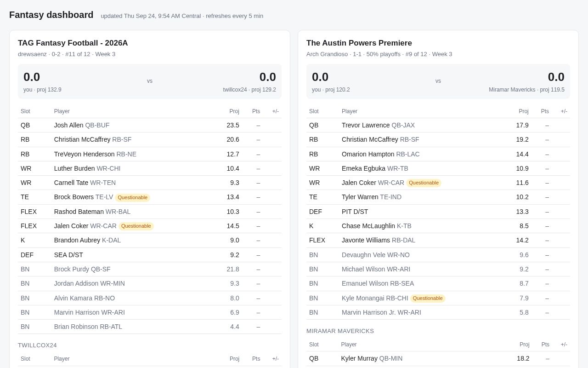The height and width of the screenshot is (368, 588).
Task: Select Trevor Lawrence QB-JAX
Action: (x=378, y=125)
